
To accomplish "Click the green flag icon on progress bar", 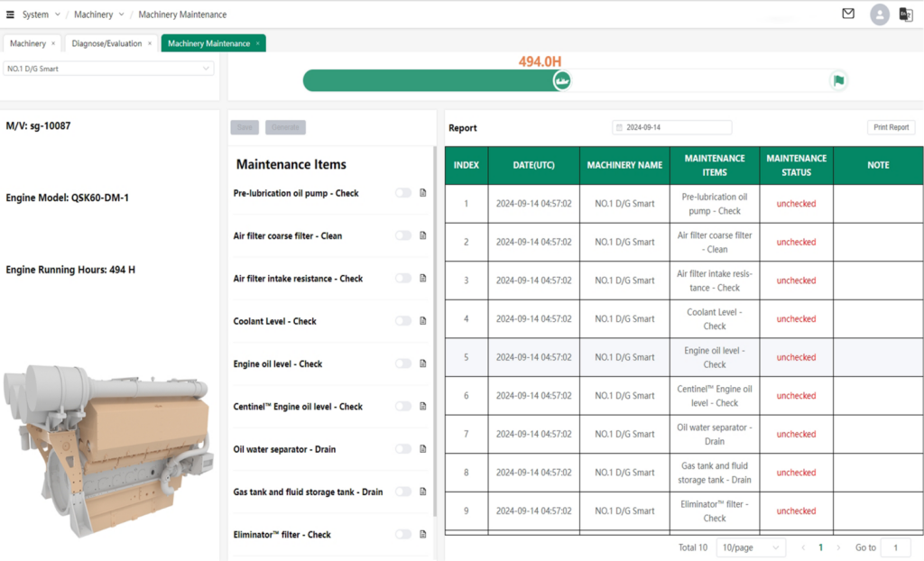I will click(838, 81).
